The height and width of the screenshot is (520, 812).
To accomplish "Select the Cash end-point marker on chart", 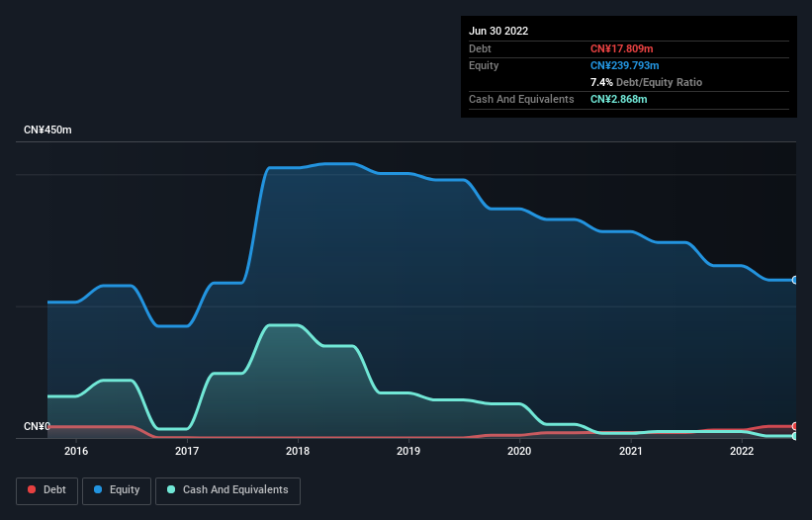I will [x=795, y=436].
